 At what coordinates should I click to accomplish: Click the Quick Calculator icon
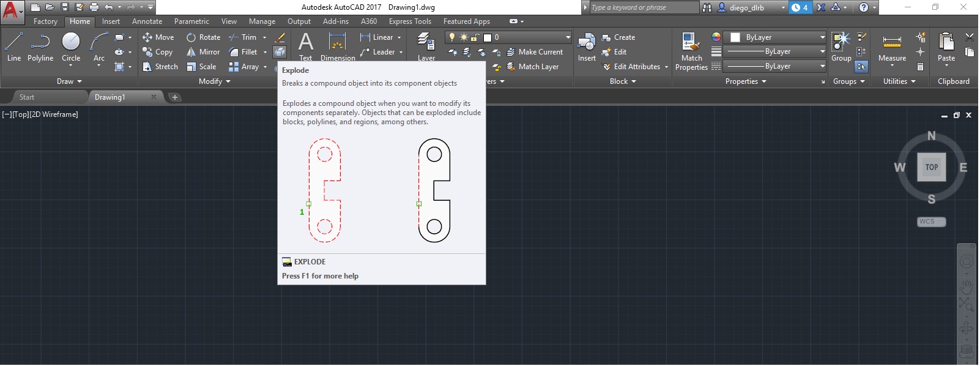click(x=920, y=67)
